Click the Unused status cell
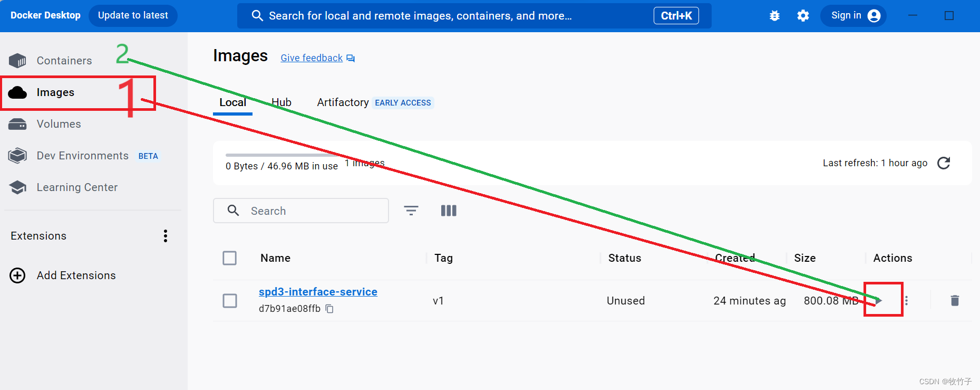This screenshot has height=390, width=980. point(626,301)
